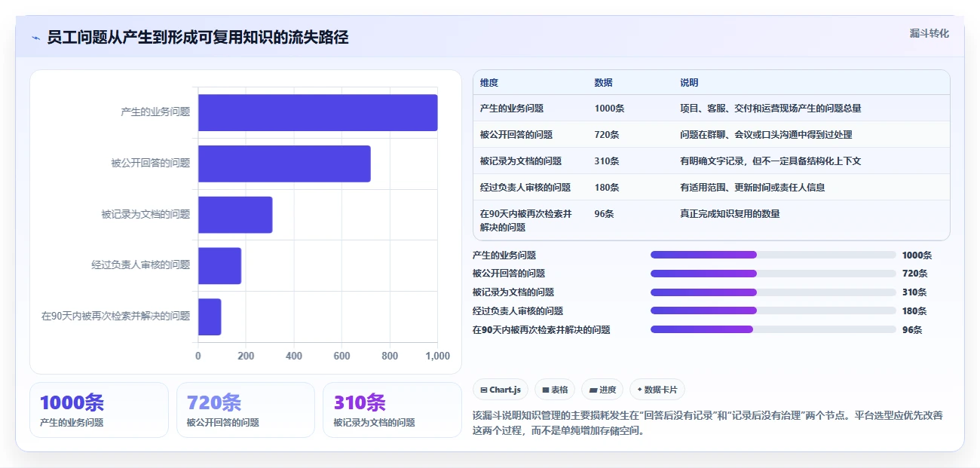This screenshot has height=468, width=980.
Task: Open the 310条 被记录为文档的问题 data card
Action: click(x=392, y=410)
